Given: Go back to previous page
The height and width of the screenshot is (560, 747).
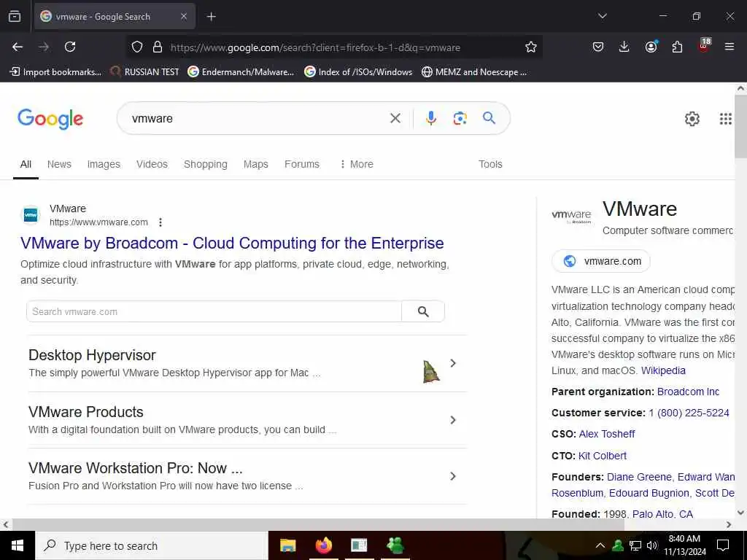Looking at the screenshot, I should coord(18,47).
